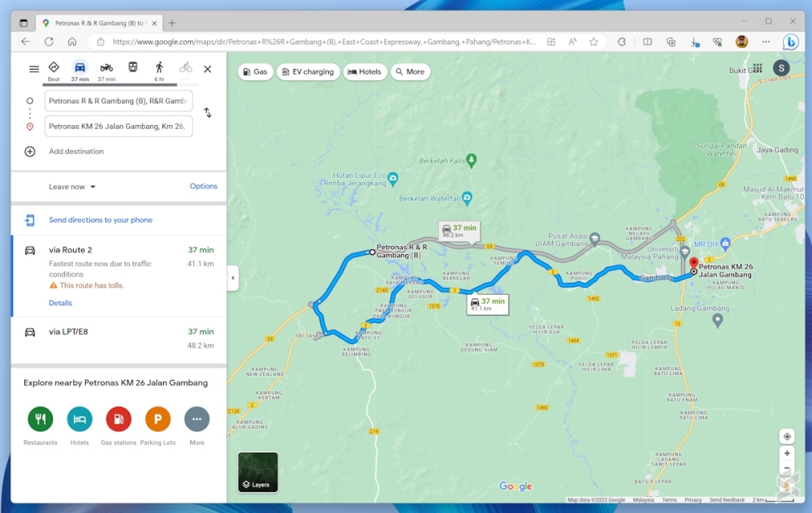Refresh the browser page

tap(49, 42)
